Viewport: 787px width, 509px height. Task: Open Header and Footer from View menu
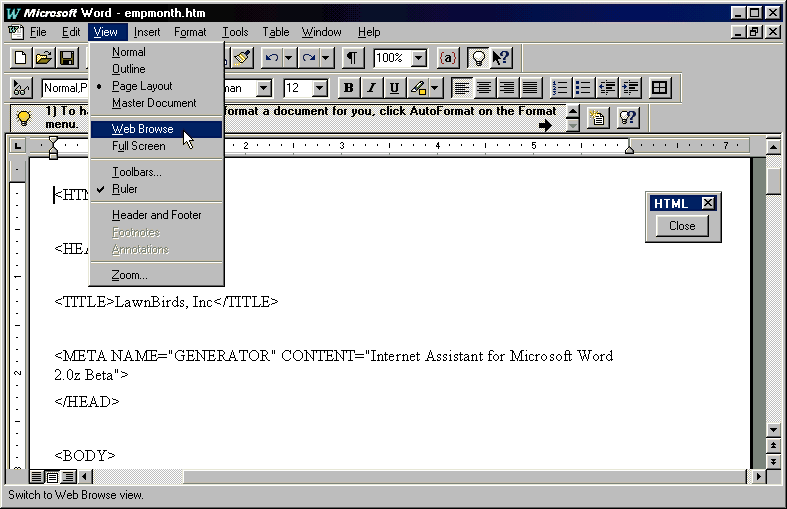point(156,215)
